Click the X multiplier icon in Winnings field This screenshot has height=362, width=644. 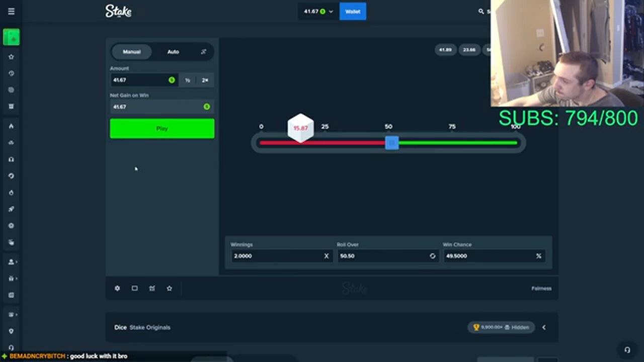coord(326,256)
